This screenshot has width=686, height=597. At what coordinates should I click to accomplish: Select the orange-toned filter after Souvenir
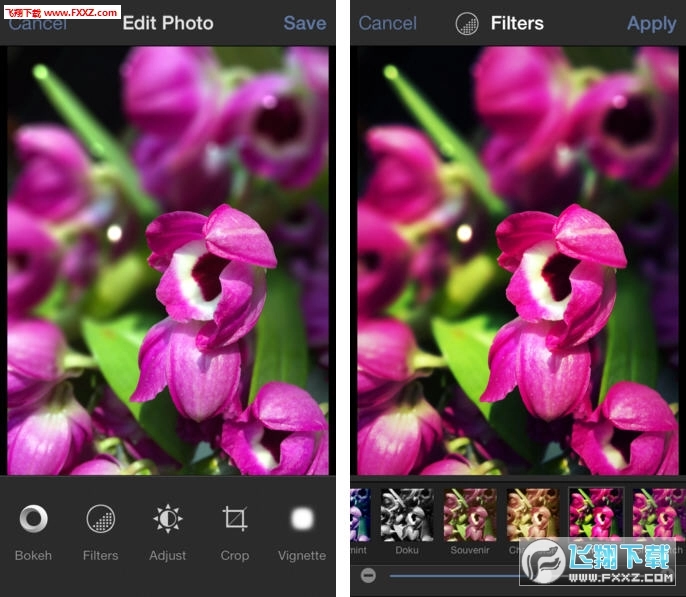point(533,515)
